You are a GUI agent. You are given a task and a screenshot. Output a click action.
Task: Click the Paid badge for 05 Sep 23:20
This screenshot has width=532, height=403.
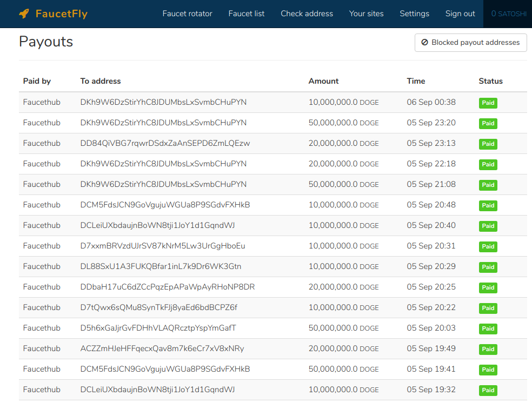click(x=488, y=123)
